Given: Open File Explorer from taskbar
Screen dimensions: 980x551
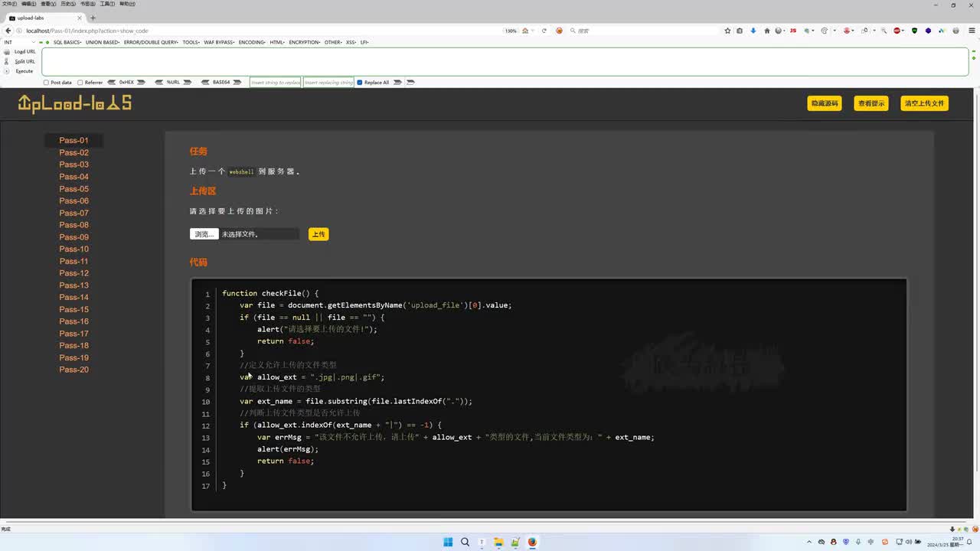Looking at the screenshot, I should pos(498,542).
